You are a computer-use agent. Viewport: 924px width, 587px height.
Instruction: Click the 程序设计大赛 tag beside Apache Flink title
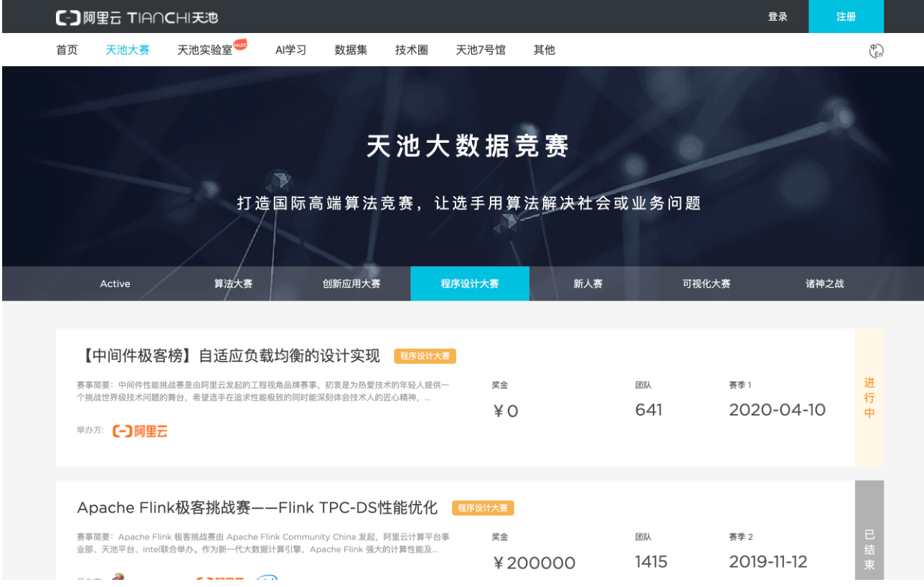[x=483, y=508]
